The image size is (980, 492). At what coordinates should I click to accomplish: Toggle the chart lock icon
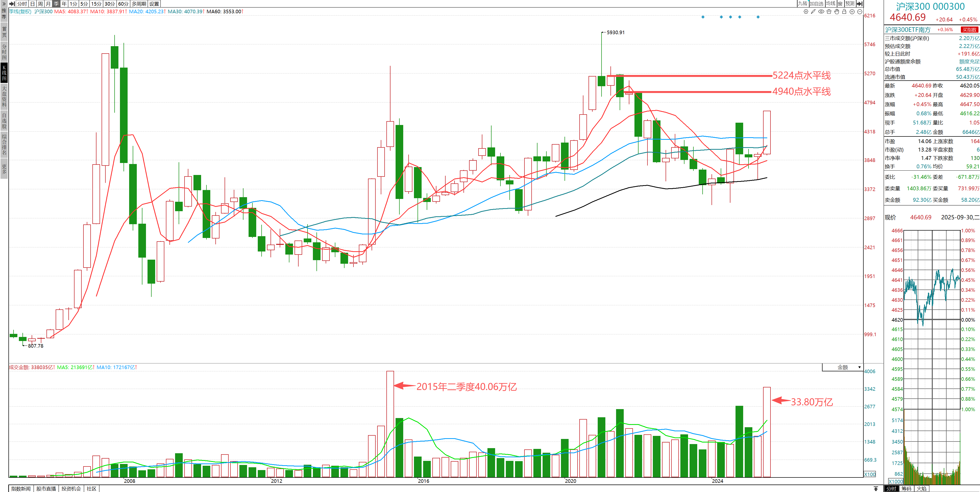(844, 12)
